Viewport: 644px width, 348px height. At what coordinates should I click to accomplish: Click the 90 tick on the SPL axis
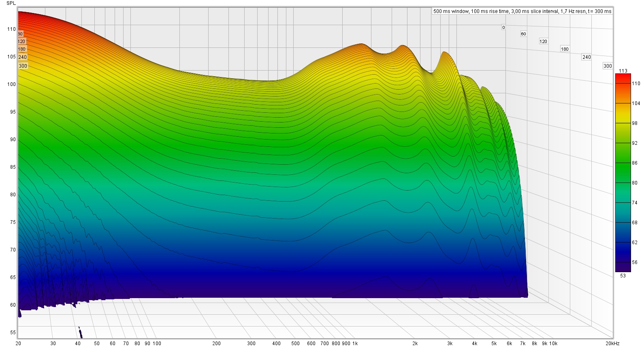(x=13, y=140)
